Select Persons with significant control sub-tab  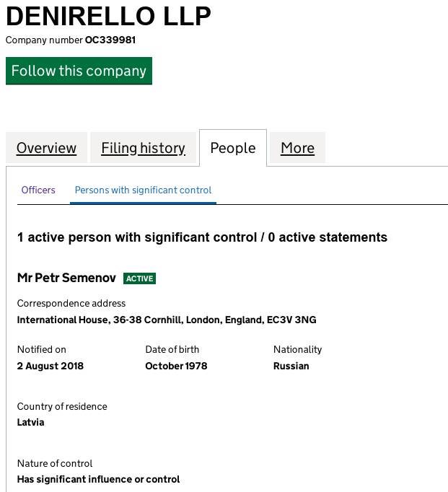point(143,190)
